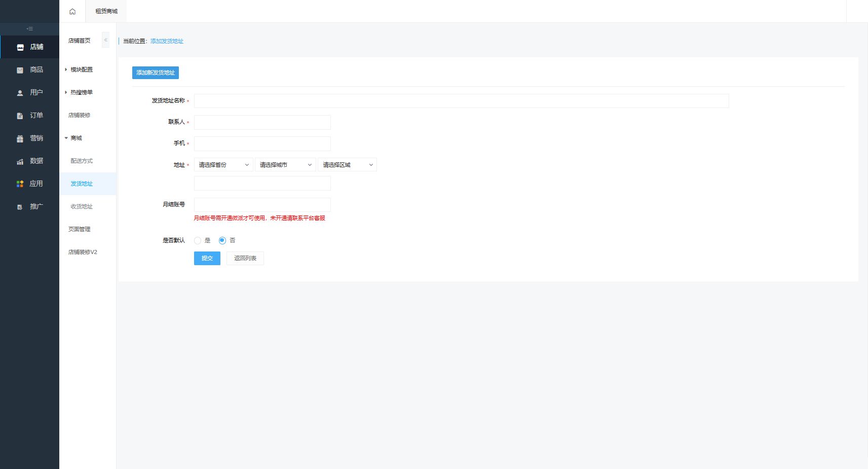Click the 店铺 store icon in sidebar
Screen dimensions: 868x469
(20, 47)
